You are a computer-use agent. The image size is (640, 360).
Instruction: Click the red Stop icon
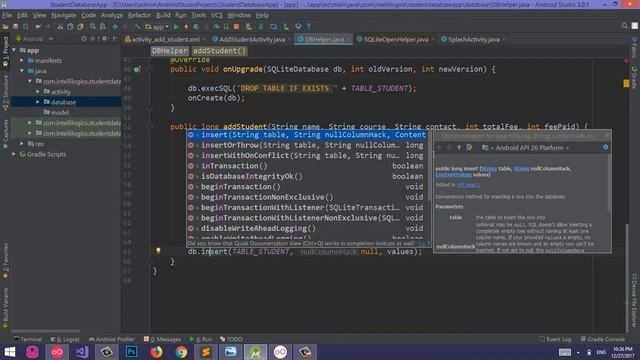(x=236, y=27)
